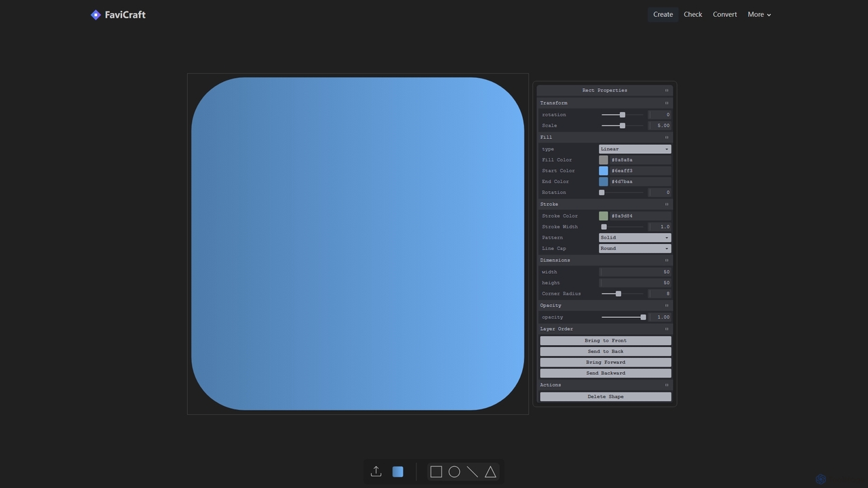
Task: Click the Scale slider handle
Action: coord(623,126)
